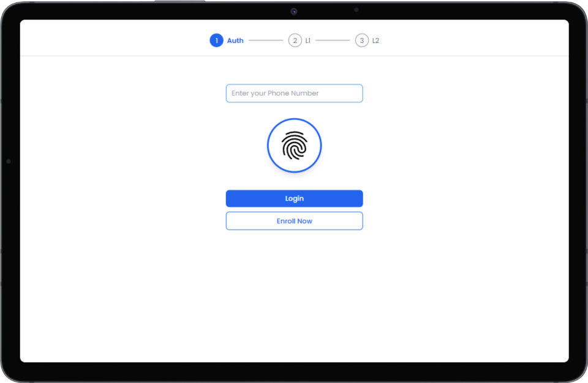Select the step 1 circle indicator
This screenshot has height=383, width=588.
216,40
